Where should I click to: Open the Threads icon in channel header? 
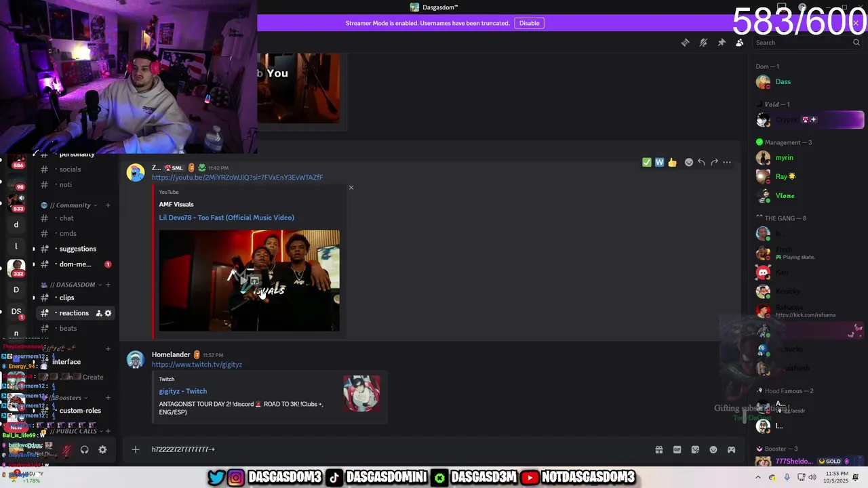686,42
